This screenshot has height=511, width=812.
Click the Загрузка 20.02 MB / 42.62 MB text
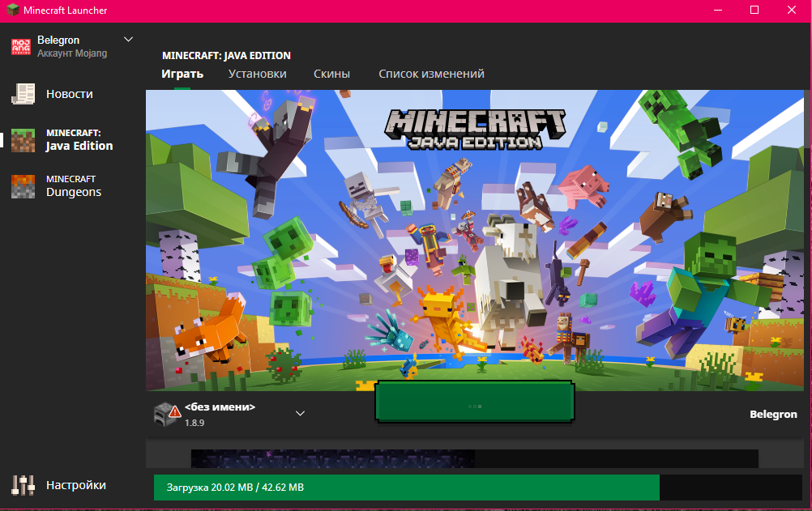click(235, 488)
